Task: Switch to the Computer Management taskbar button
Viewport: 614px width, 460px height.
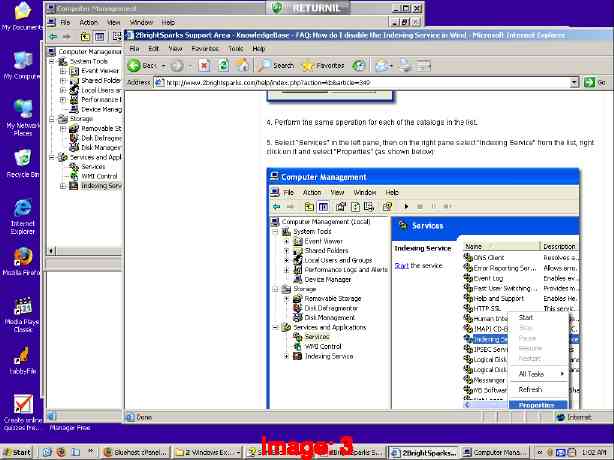Action: coord(493,452)
